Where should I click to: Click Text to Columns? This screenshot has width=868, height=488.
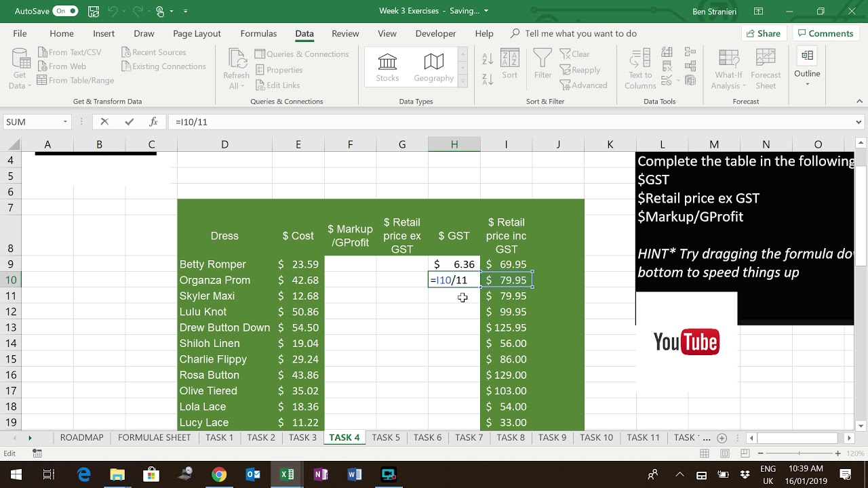coord(640,69)
